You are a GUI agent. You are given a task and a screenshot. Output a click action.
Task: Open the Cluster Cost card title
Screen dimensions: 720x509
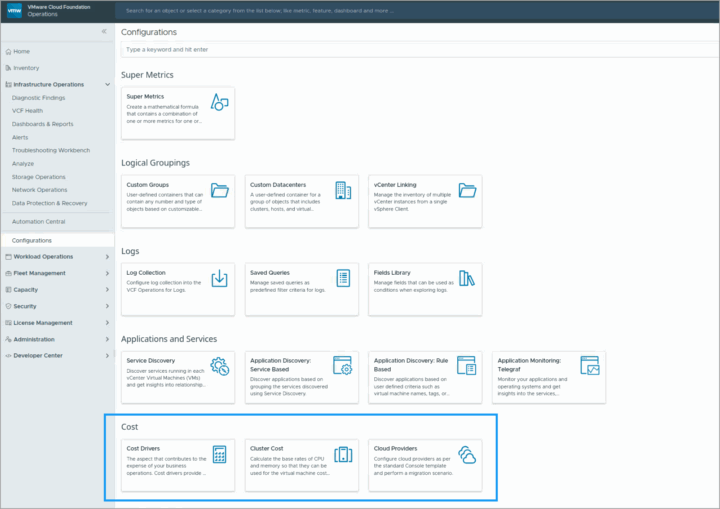click(x=267, y=448)
